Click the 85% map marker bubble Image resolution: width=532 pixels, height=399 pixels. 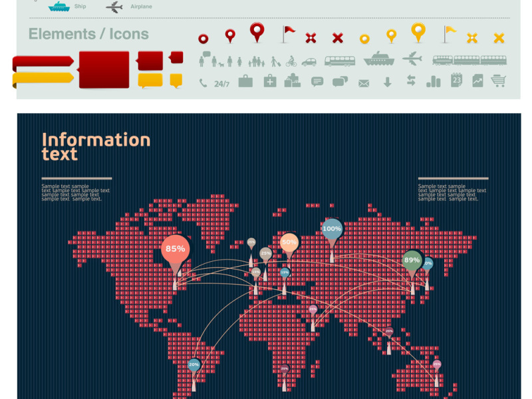click(x=176, y=249)
